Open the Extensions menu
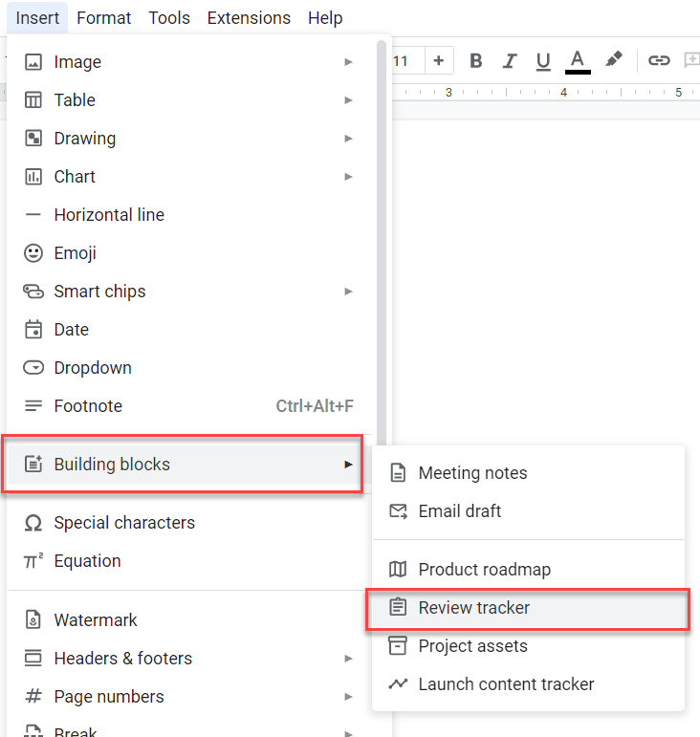 click(249, 18)
